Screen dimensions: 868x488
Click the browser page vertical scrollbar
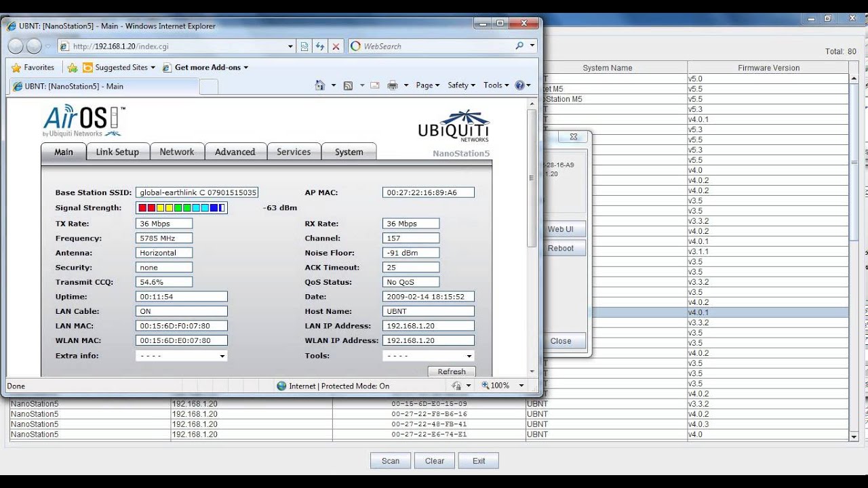[x=532, y=236]
